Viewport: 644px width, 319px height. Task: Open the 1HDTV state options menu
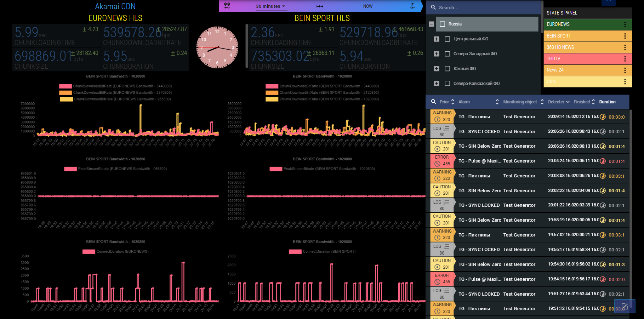click(x=625, y=58)
